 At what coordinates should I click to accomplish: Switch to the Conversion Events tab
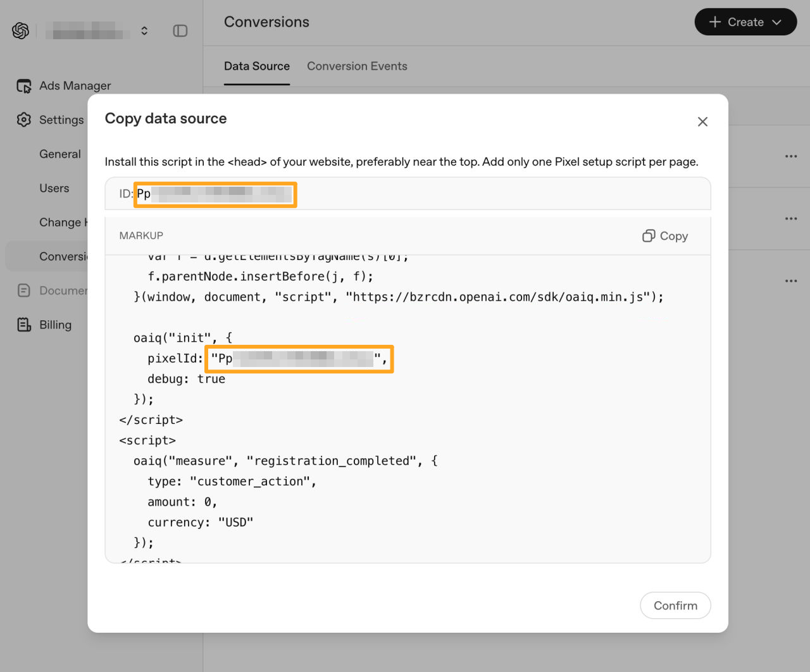pyautogui.click(x=357, y=66)
